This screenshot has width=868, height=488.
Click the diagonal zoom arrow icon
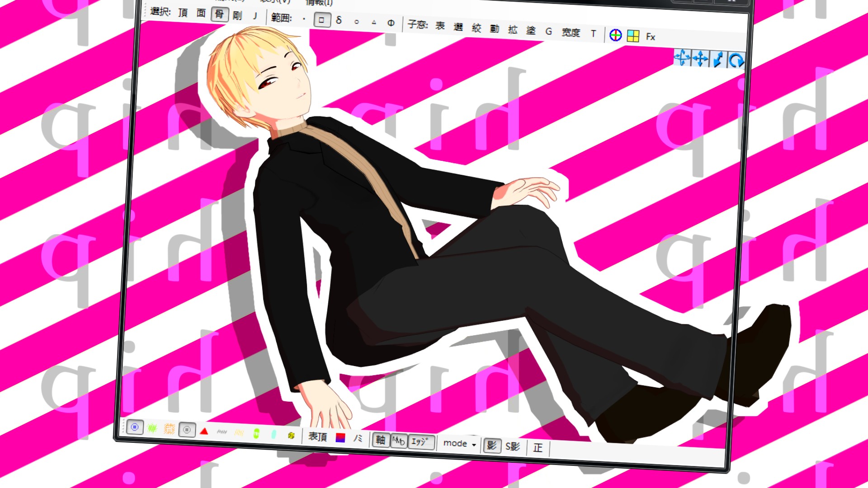718,60
